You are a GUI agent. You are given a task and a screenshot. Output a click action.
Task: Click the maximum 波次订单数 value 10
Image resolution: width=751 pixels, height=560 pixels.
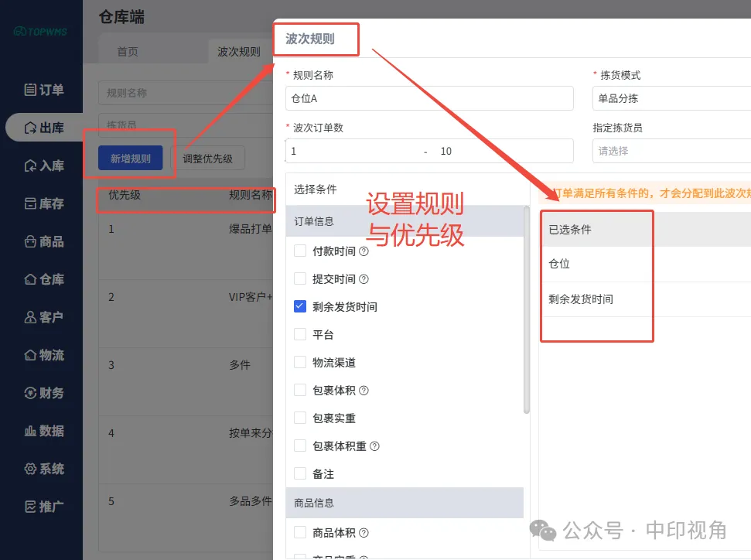(446, 152)
